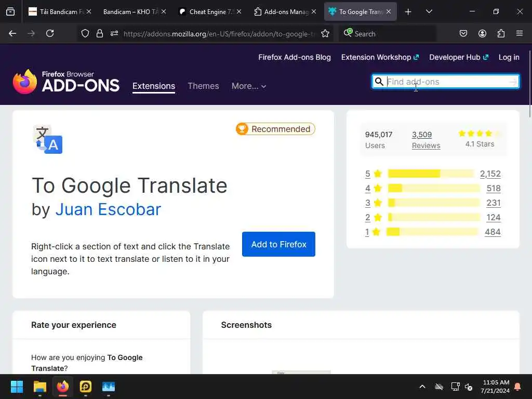
Task: Open the blue monitor taskbar app
Action: coord(109,387)
